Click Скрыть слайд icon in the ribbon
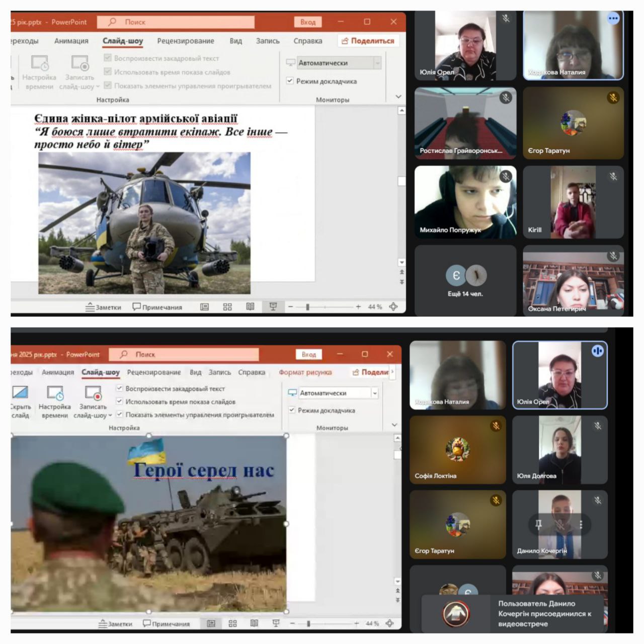The height and width of the screenshot is (644, 644). pos(20,393)
